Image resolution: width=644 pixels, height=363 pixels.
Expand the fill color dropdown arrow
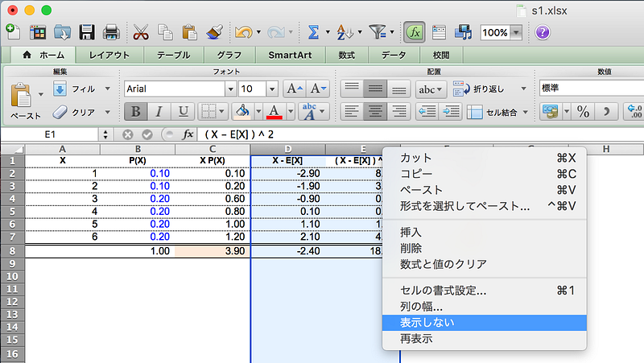point(258,111)
